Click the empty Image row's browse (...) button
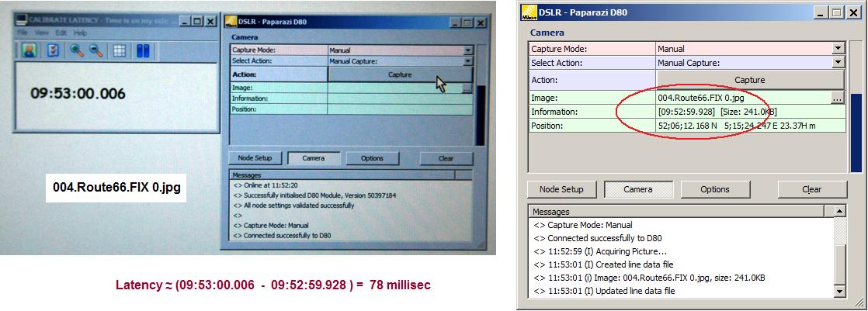 click(x=467, y=88)
